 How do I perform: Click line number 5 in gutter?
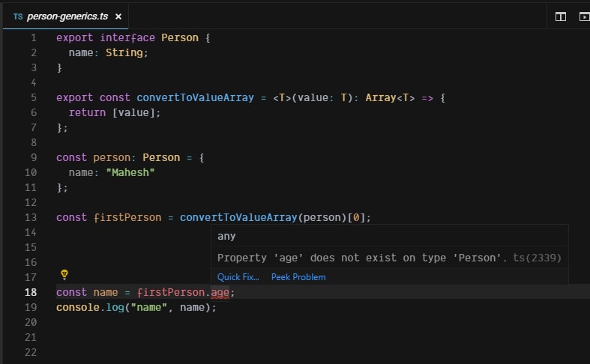coord(34,98)
